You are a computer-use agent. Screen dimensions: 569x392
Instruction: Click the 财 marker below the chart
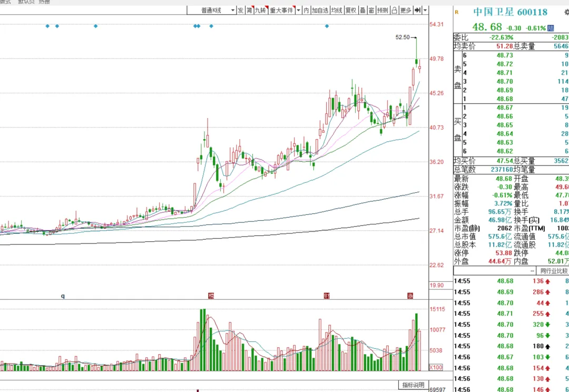pyautogui.click(x=327, y=296)
